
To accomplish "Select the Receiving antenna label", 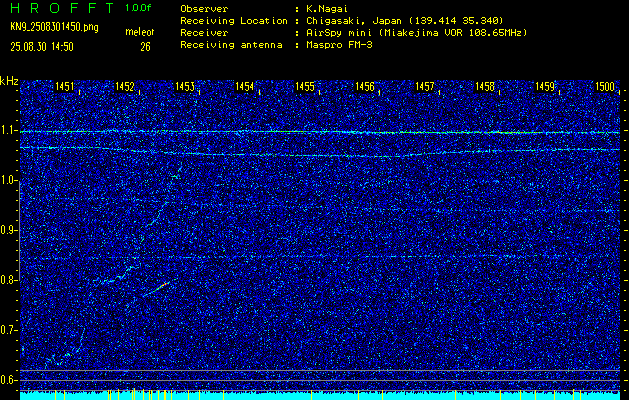I will pyautogui.click(x=231, y=45).
